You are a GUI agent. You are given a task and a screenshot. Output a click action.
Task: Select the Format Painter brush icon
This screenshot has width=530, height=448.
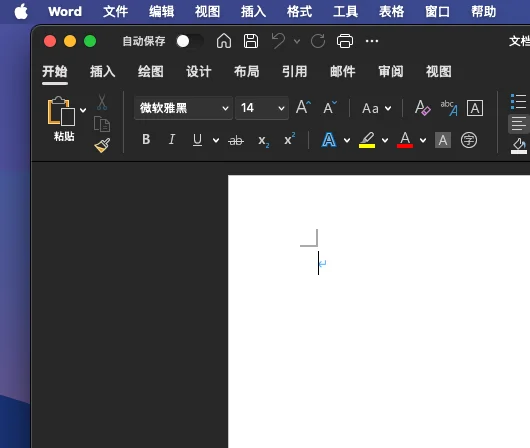(102, 145)
